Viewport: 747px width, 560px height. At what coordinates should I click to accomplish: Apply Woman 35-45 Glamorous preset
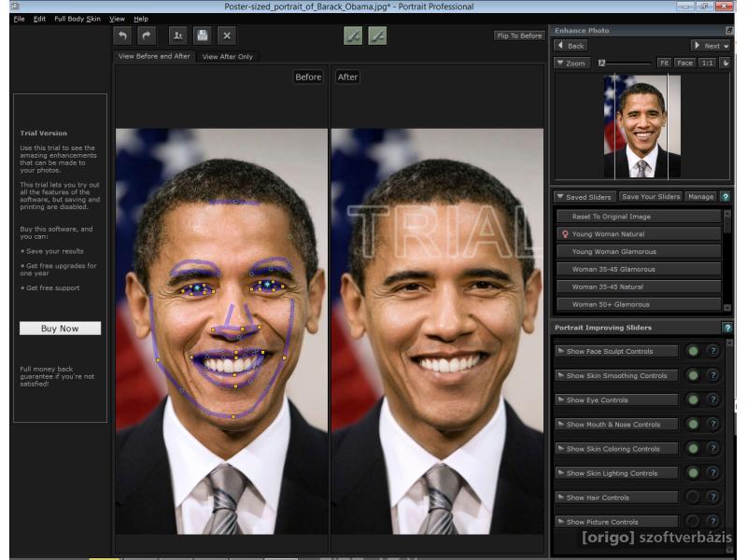click(x=639, y=269)
